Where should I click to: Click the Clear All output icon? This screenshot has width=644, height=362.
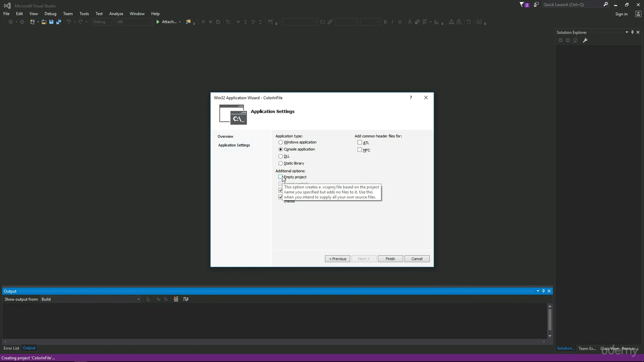coord(176,299)
